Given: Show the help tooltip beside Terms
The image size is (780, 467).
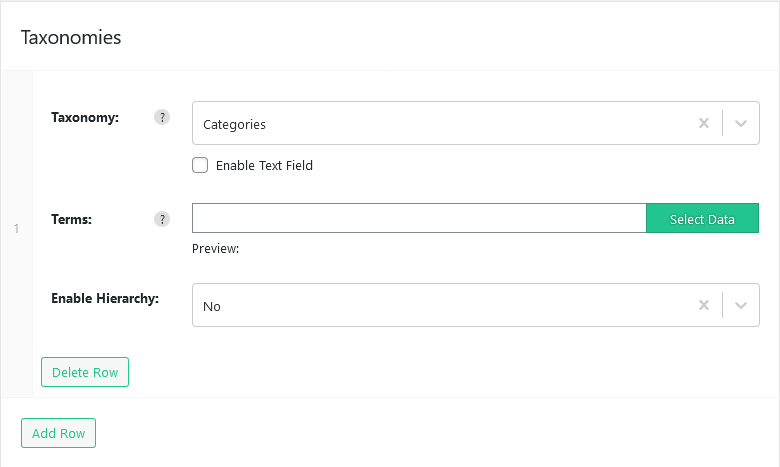Looking at the screenshot, I should pos(162,219).
